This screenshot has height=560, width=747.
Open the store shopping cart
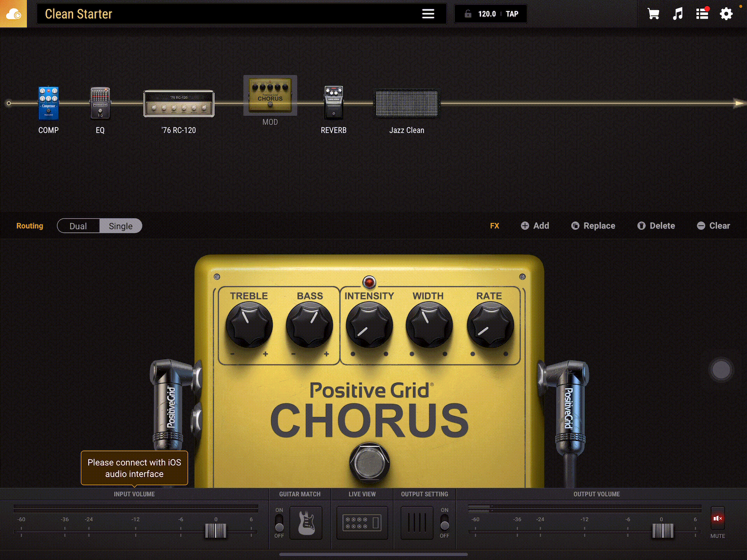[x=653, y=14]
